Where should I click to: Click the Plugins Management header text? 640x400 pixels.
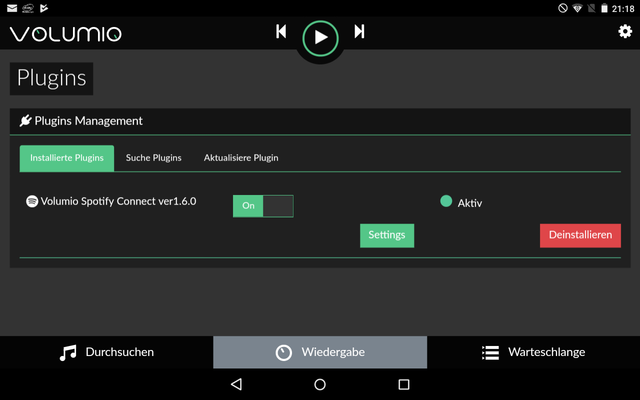[89, 121]
